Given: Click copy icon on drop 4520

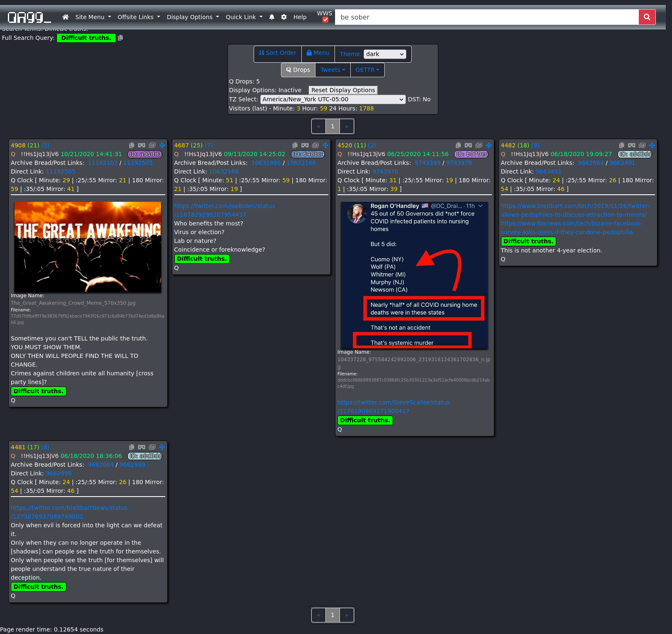Looking at the screenshot, I should click(458, 145).
